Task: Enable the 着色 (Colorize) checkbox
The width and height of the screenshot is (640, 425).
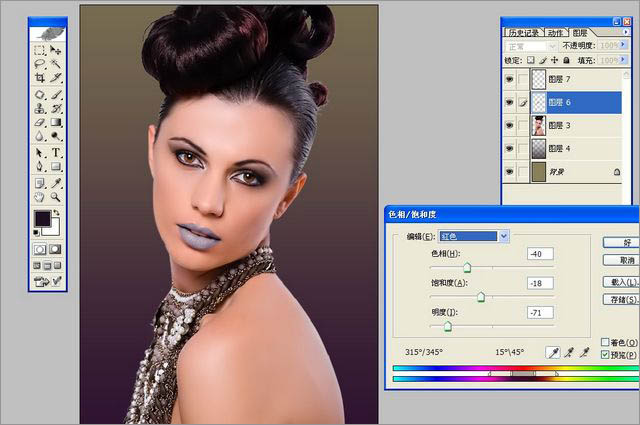Action: (606, 342)
